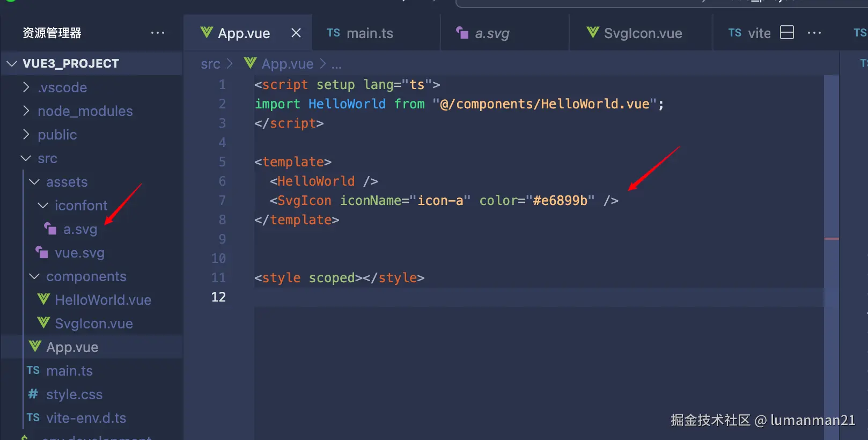Collapse the VUE3_PROJECT root folder
The height and width of the screenshot is (440, 868).
(x=12, y=63)
